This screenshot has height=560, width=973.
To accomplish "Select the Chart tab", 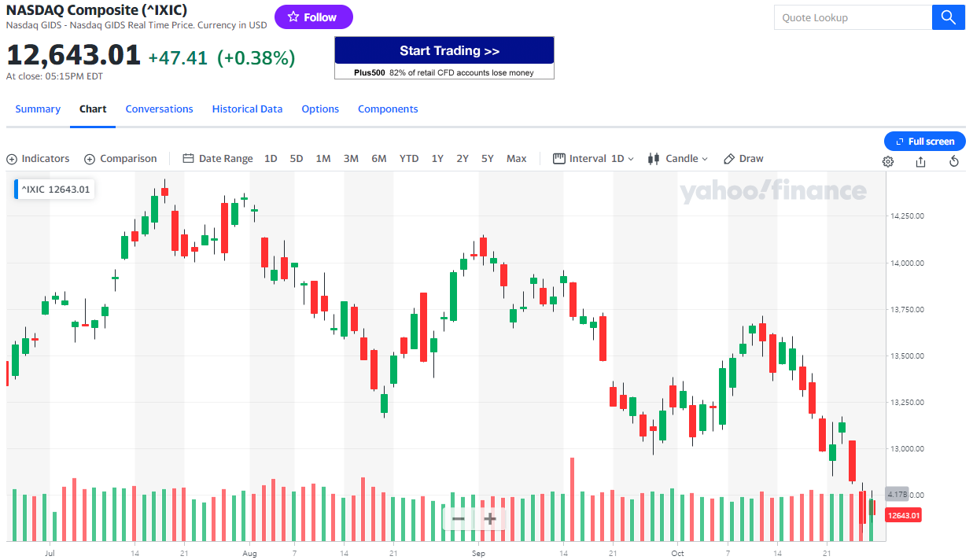I will point(93,109).
